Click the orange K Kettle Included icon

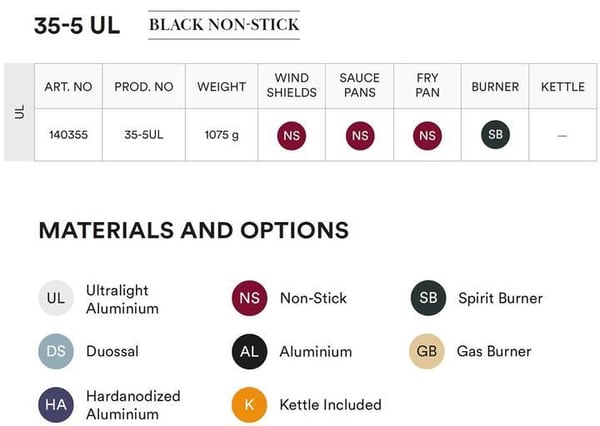249,405
